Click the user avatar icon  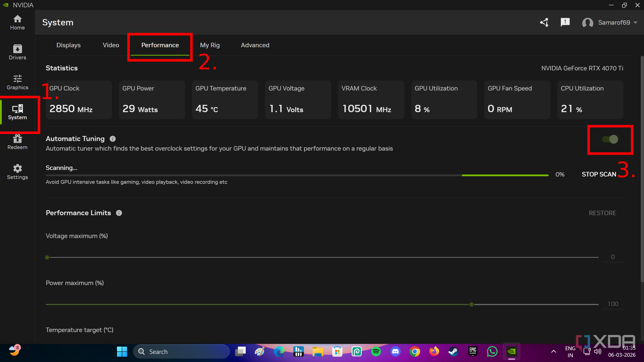tap(587, 23)
